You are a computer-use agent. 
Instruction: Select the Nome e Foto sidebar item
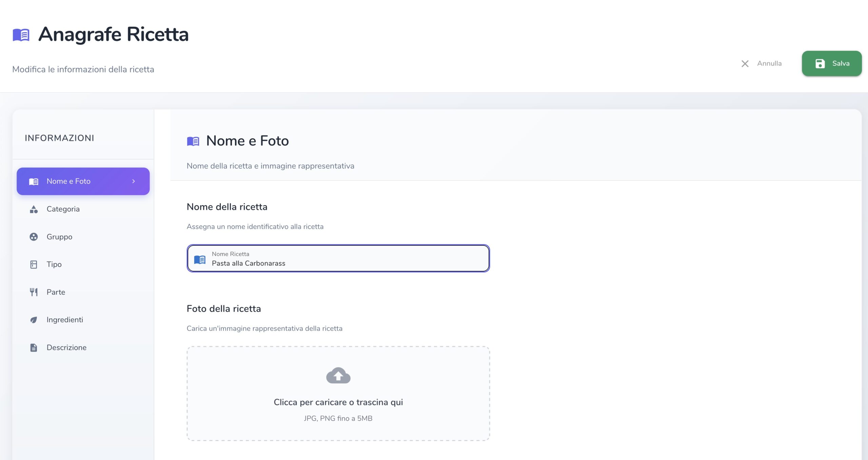pyautogui.click(x=68, y=181)
